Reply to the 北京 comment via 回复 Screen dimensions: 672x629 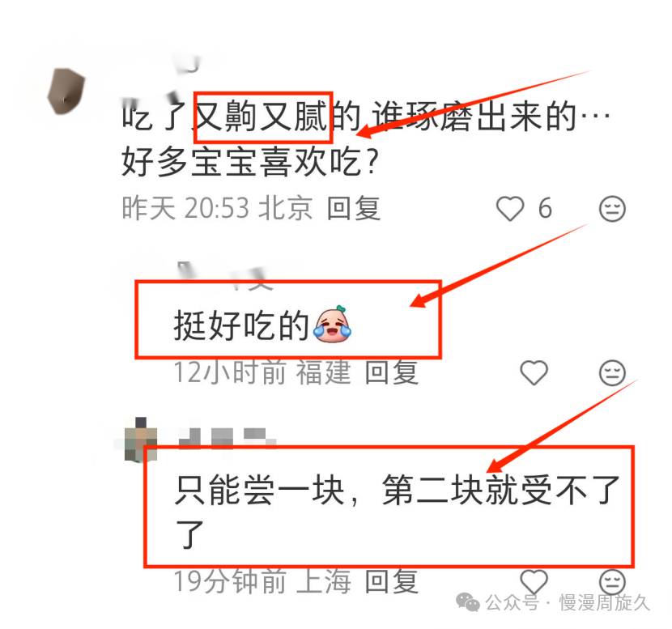(354, 209)
